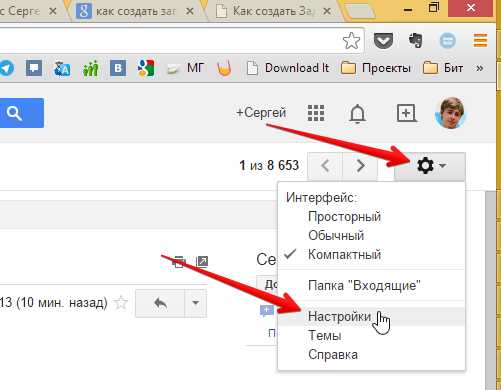The height and width of the screenshot is (390, 501).
Task: Open the Google apps grid
Action: (x=316, y=113)
